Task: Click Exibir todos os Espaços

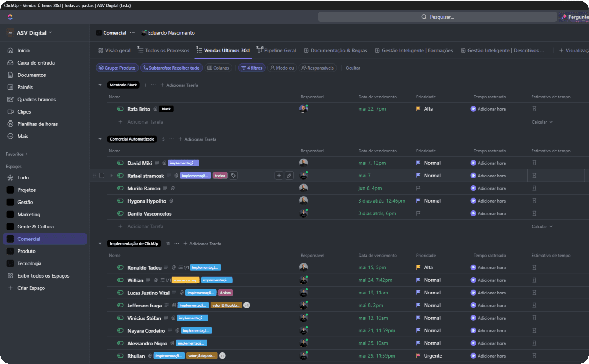Action: point(43,276)
